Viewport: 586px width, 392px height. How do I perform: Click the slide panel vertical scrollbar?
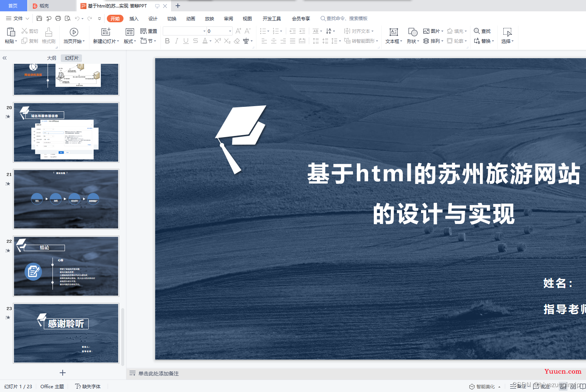pos(123,336)
